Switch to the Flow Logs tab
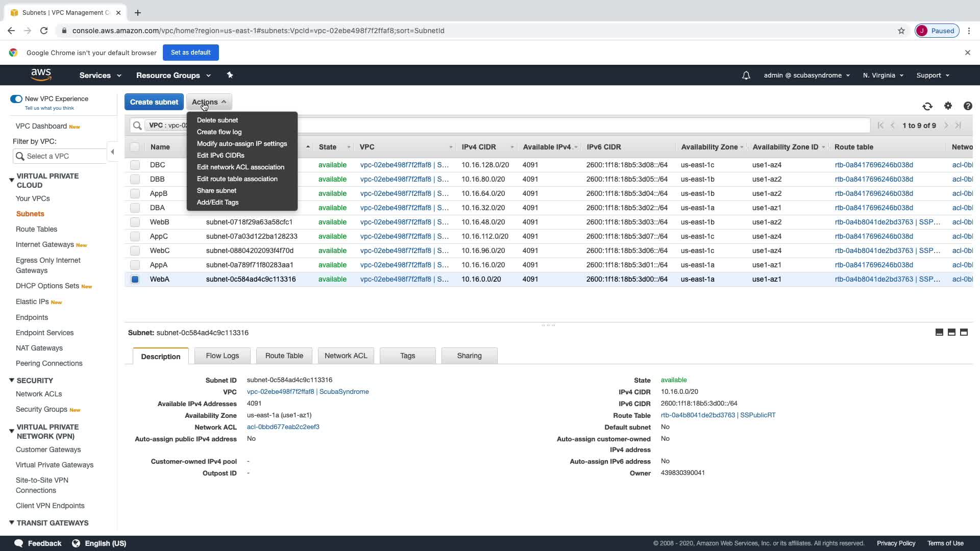Screen dimensions: 980x551 pyautogui.click(x=222, y=356)
